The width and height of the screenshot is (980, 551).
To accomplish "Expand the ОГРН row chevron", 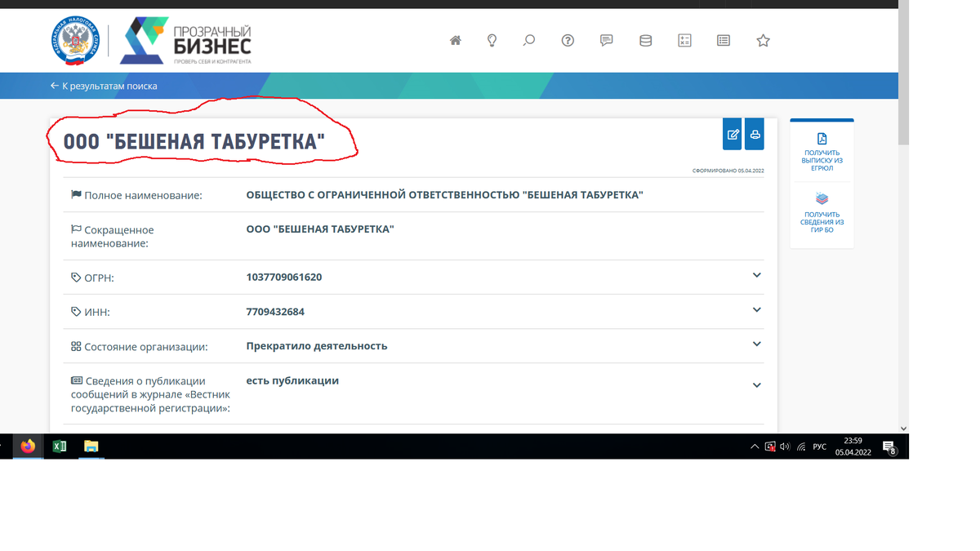I will [756, 275].
